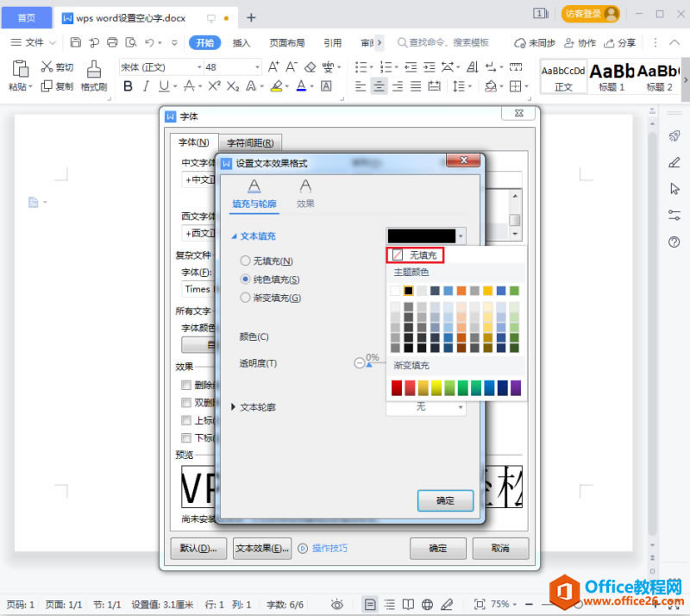Open the 操作技巧 link
Viewport: 690px width, 616px height.
pos(329,548)
